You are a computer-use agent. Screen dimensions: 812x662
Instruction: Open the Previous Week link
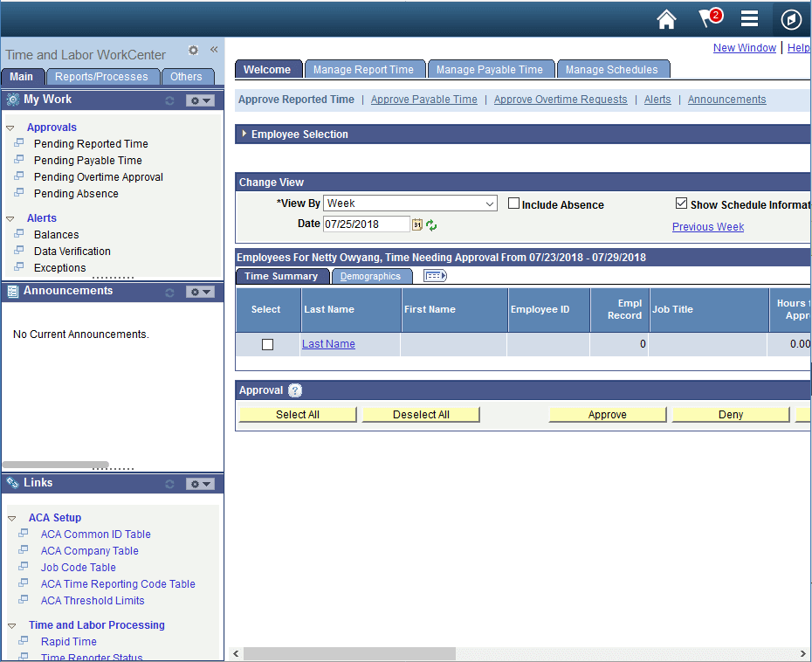point(707,227)
